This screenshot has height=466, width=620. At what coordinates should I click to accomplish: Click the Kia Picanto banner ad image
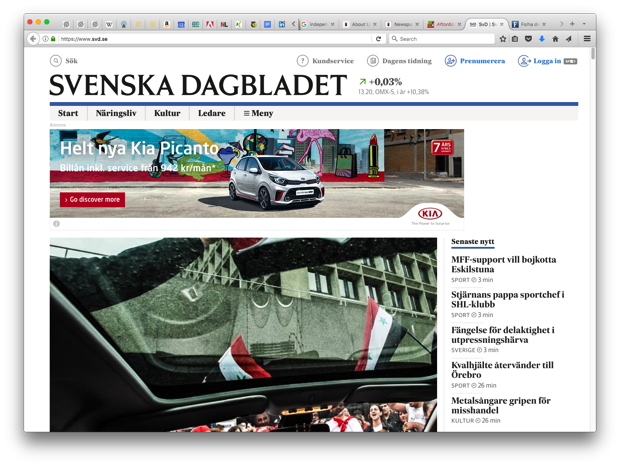[x=257, y=174]
